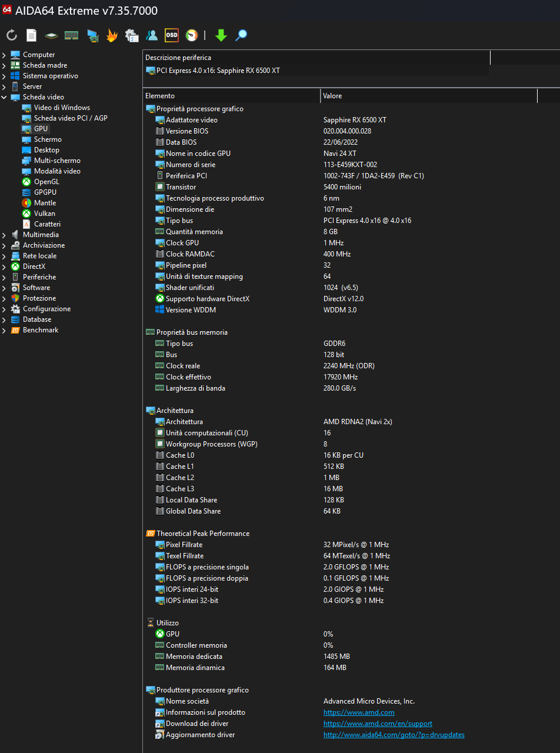Launch the flame stability test icon
The image size is (560, 753).
(x=112, y=35)
